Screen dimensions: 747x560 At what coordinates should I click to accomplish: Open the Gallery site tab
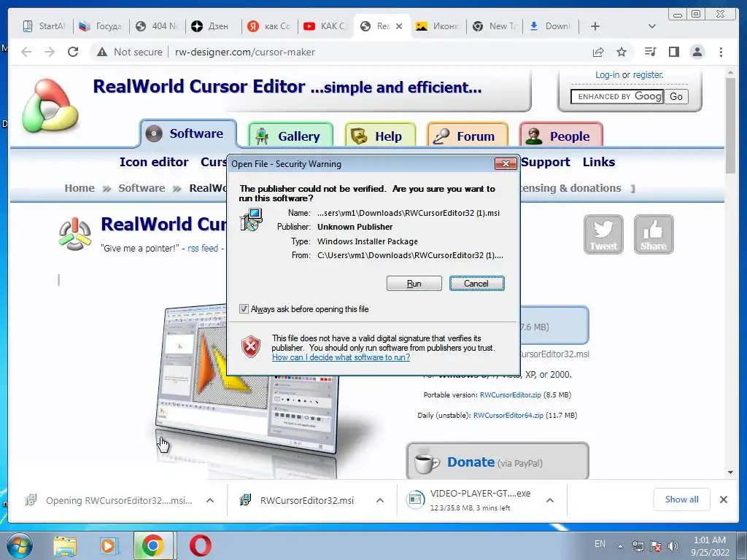[x=290, y=136]
